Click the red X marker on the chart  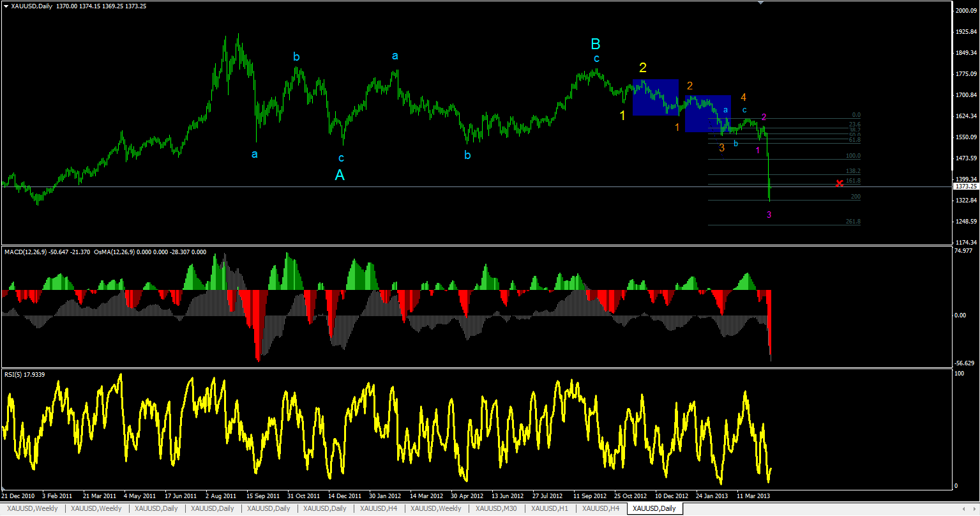(x=840, y=184)
